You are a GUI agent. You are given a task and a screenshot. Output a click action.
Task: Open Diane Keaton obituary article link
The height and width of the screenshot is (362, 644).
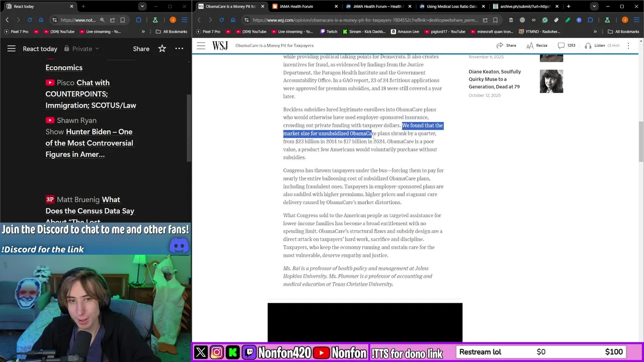click(x=495, y=79)
